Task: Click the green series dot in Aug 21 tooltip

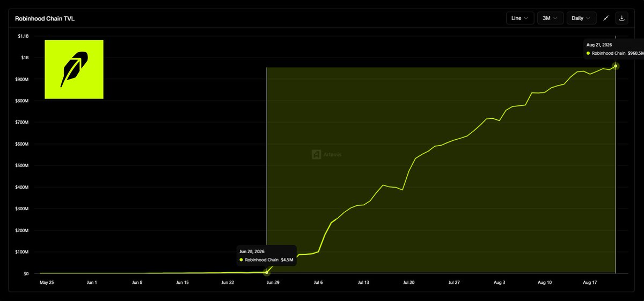Action: 589,54
